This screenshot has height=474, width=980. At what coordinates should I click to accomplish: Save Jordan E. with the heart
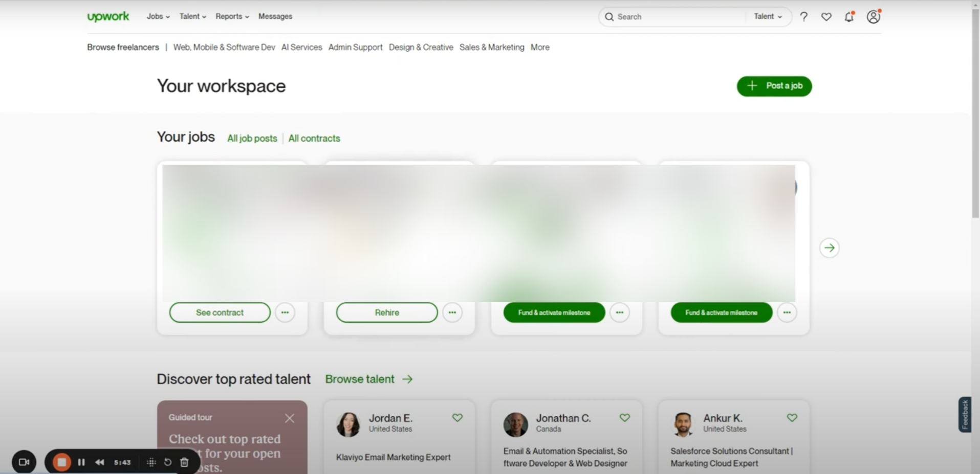(x=458, y=418)
